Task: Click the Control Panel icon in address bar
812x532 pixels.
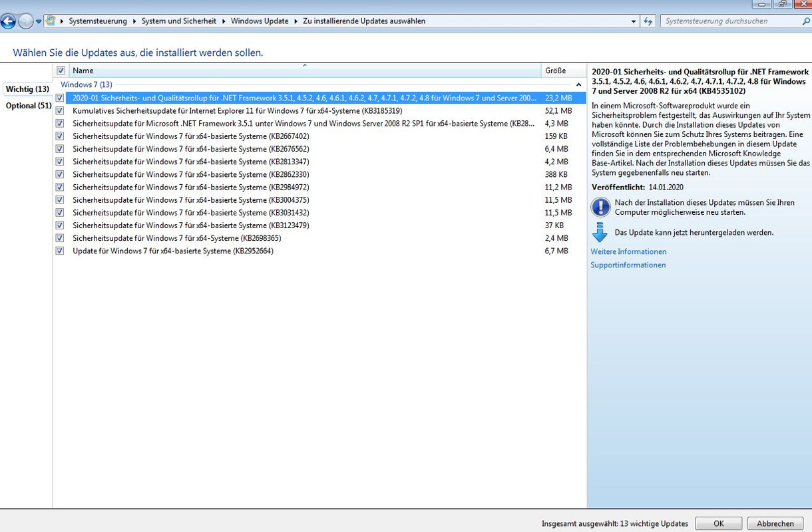Action: [x=51, y=21]
